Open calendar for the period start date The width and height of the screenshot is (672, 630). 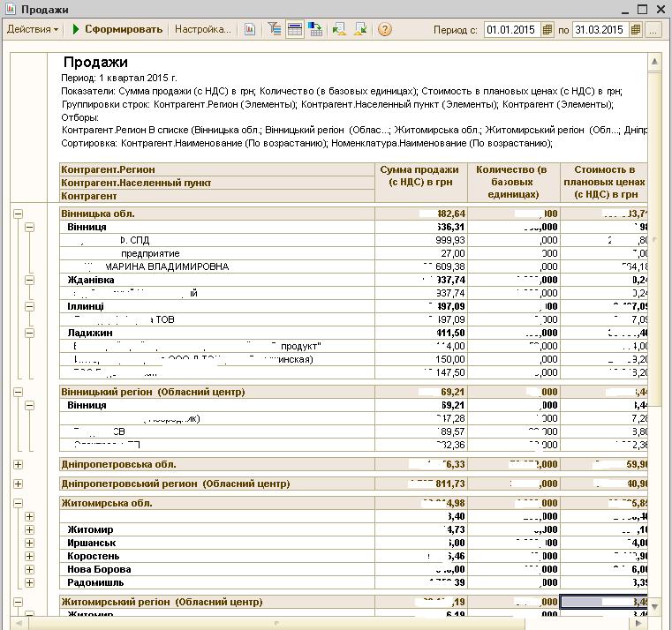[x=547, y=30]
